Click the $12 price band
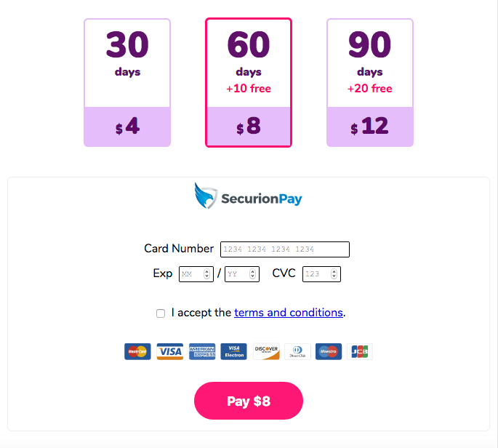 [370, 127]
